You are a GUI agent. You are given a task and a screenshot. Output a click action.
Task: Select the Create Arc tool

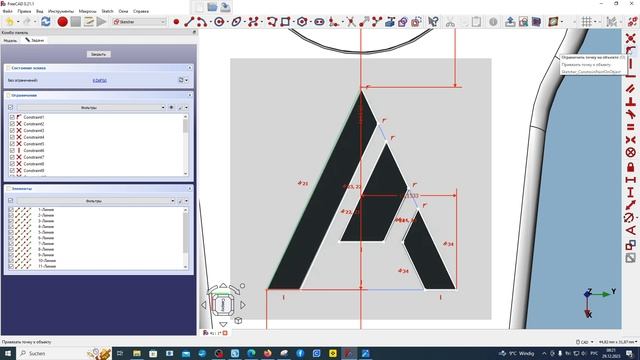[201, 22]
